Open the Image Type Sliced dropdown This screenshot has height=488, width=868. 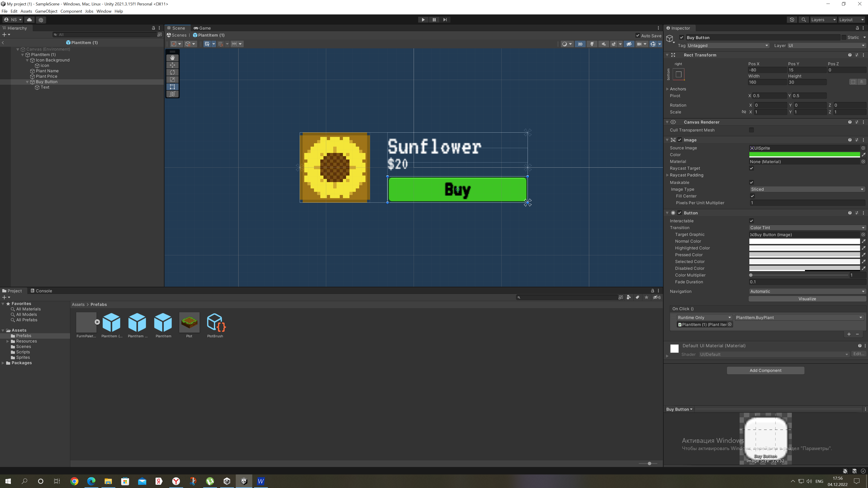pos(807,189)
